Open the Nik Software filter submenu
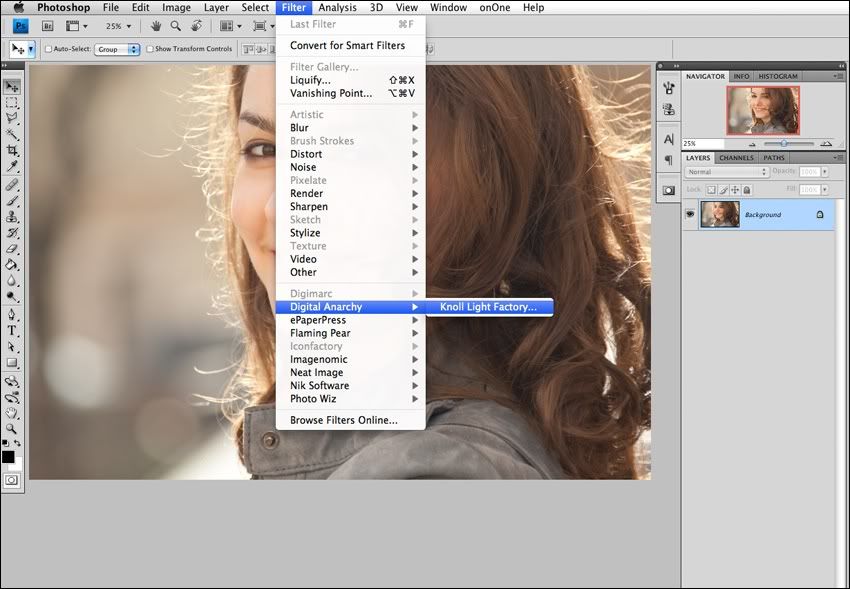Screen dimensions: 850x589 (x=351, y=386)
